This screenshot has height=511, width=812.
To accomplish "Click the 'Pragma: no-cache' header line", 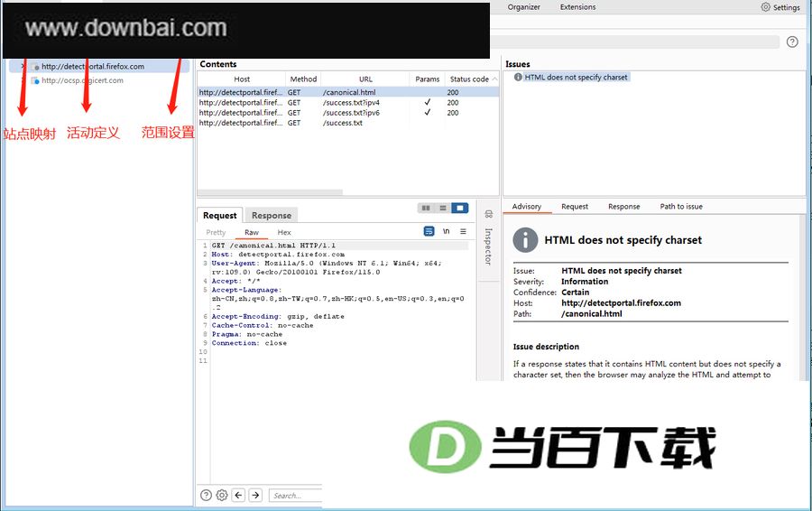I will pos(247,334).
